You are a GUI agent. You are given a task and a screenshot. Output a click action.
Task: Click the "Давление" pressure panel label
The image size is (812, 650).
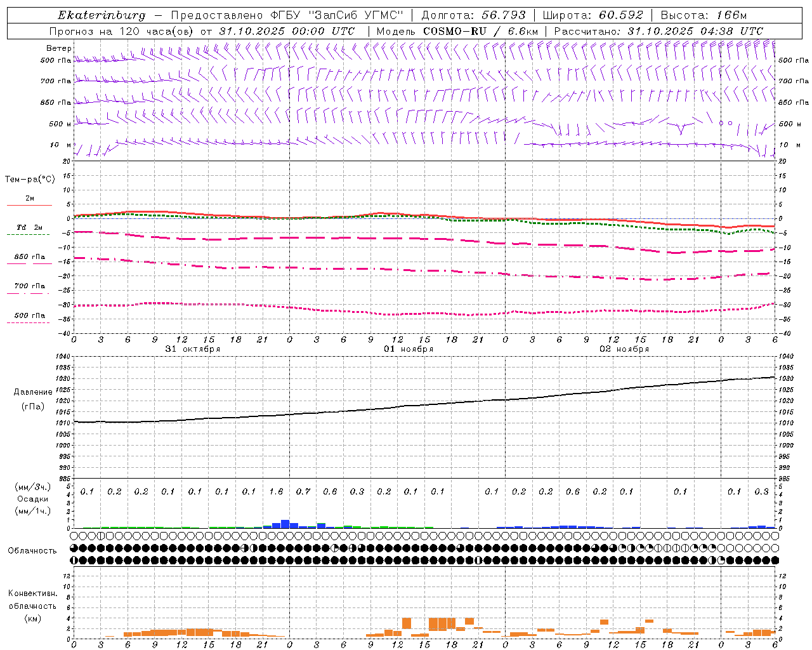[33, 392]
